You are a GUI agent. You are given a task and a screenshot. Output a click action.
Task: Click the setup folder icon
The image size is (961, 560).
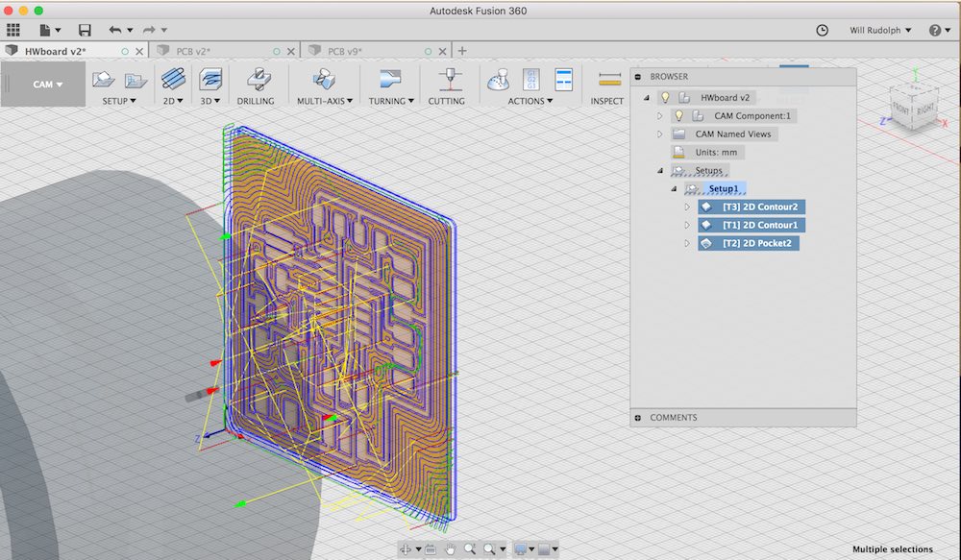[x=136, y=81]
